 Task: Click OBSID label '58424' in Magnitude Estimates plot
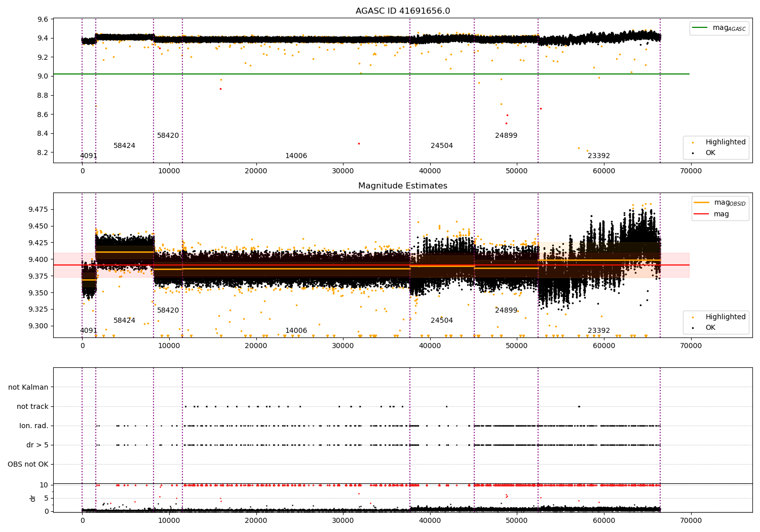click(124, 321)
